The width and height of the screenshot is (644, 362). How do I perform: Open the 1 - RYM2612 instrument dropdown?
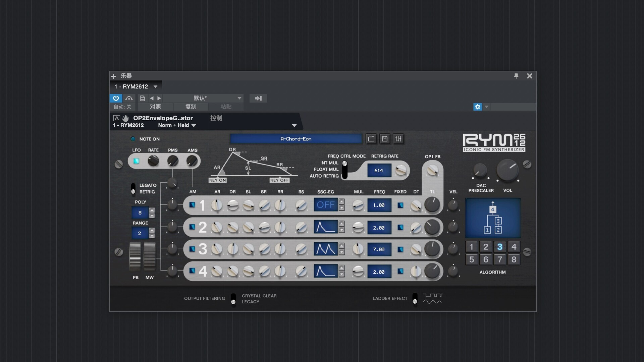[x=155, y=86]
